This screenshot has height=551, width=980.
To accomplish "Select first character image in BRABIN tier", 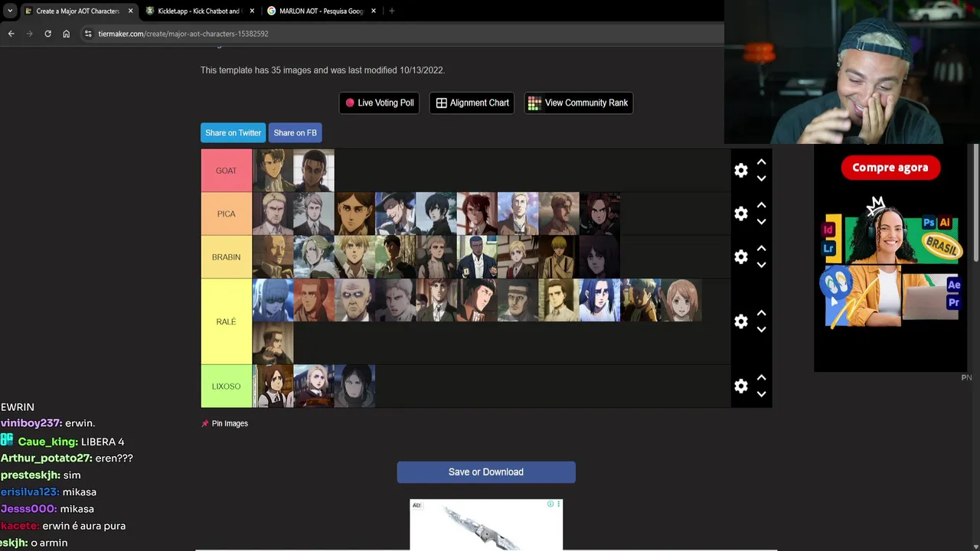I will point(273,257).
